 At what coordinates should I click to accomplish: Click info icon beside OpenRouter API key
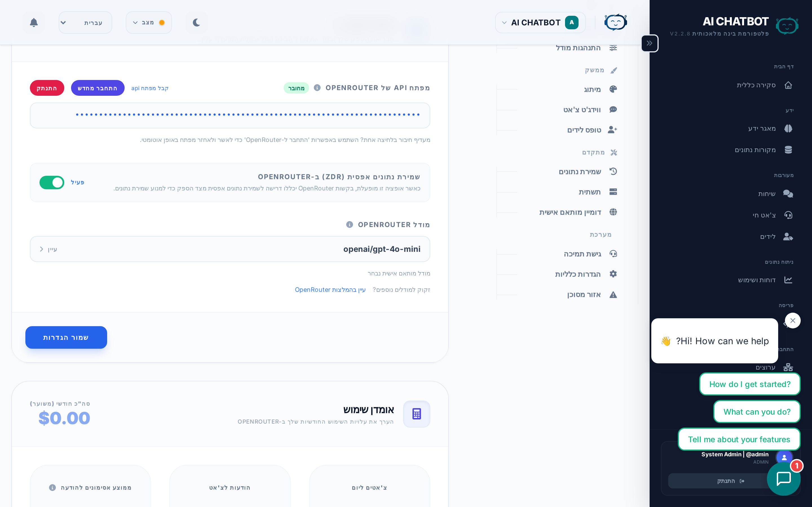[317, 88]
